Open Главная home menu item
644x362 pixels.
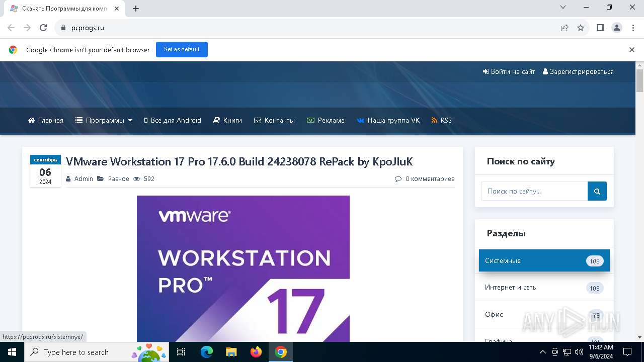coord(46,120)
